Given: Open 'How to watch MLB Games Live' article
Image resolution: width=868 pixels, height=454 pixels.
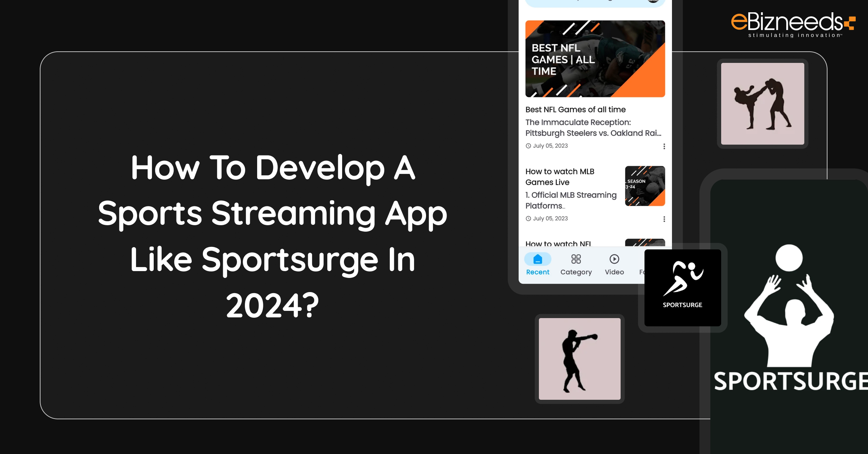Looking at the screenshot, I should point(559,177).
